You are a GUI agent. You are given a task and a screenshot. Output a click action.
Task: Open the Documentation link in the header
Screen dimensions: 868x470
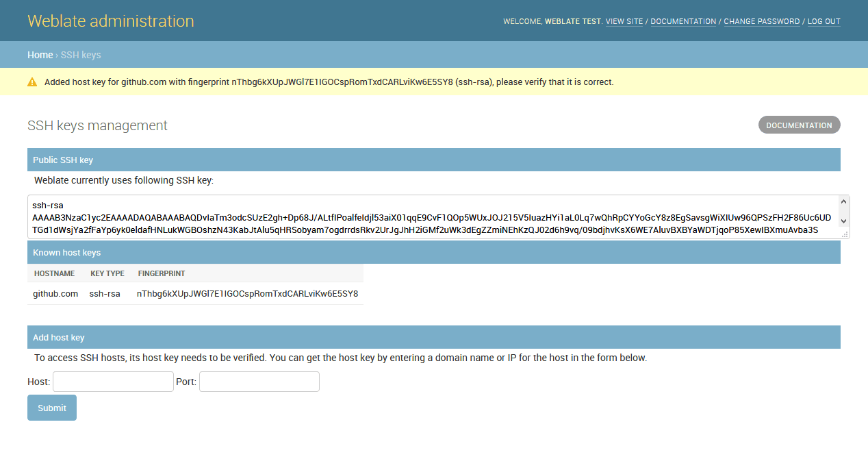coord(683,22)
